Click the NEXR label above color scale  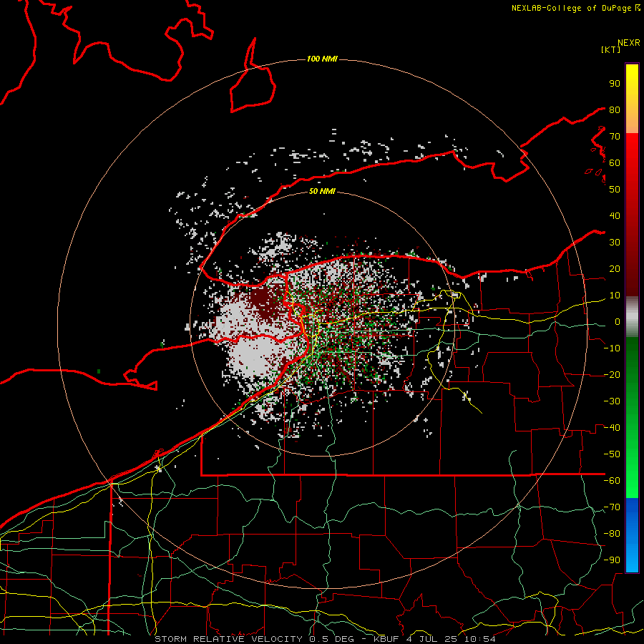629,43
